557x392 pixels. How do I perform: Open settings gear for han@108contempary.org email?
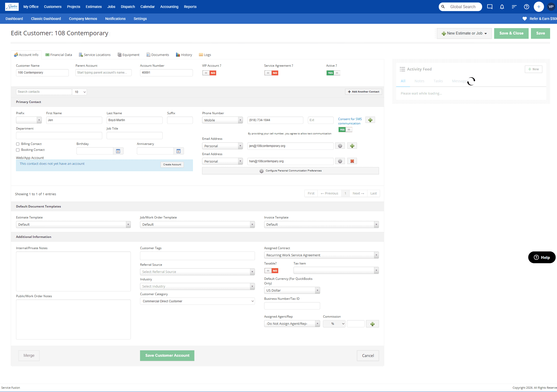tap(340, 161)
